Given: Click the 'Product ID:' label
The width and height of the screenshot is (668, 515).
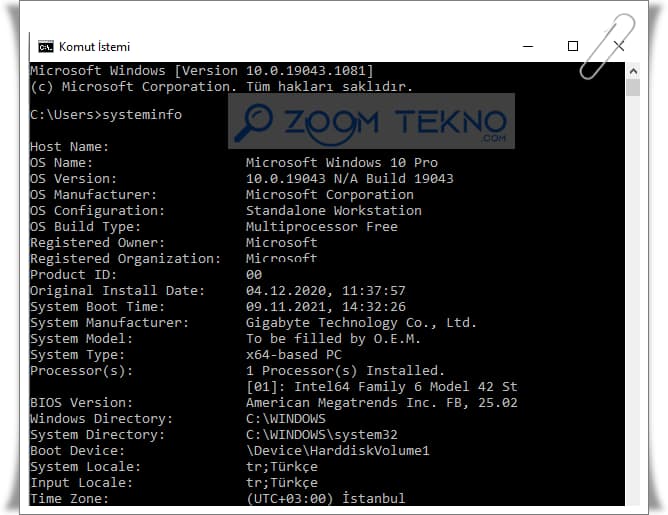Looking at the screenshot, I should 73,275.
